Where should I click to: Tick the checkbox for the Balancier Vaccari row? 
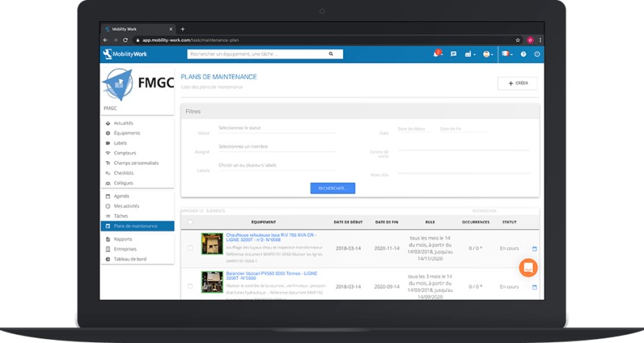tap(190, 286)
